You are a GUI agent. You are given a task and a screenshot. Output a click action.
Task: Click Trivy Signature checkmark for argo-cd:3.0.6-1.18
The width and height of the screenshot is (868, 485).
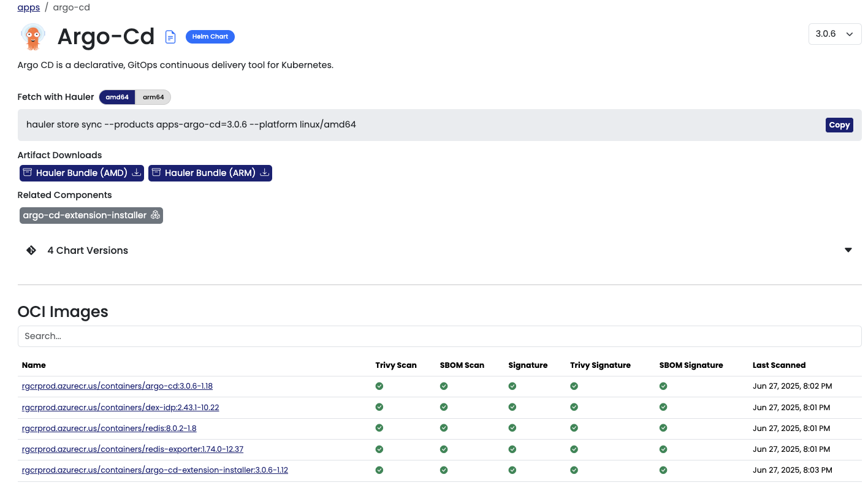point(574,386)
